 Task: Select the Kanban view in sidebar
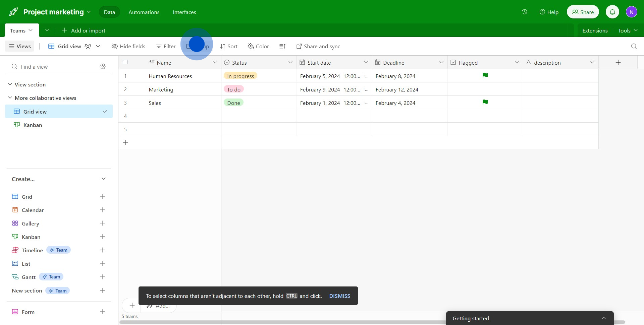click(x=33, y=125)
